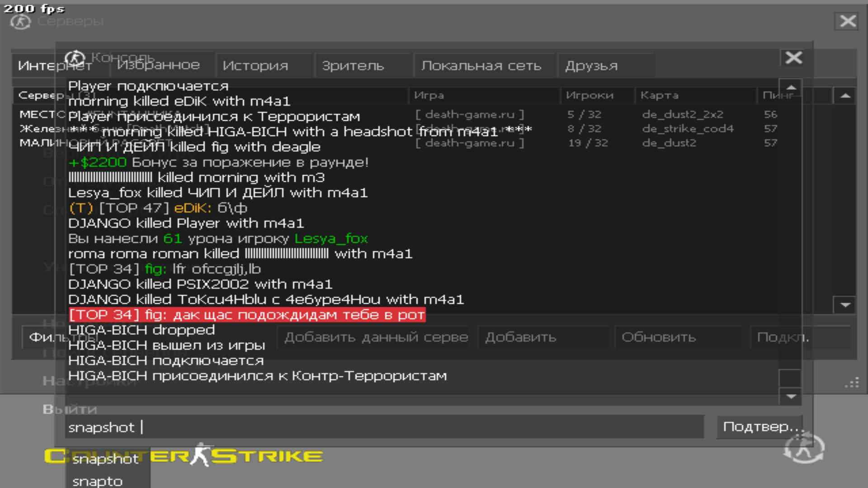Viewport: 868px width, 488px height.
Task: Click the console scrollbar thumb
Action: point(791,378)
